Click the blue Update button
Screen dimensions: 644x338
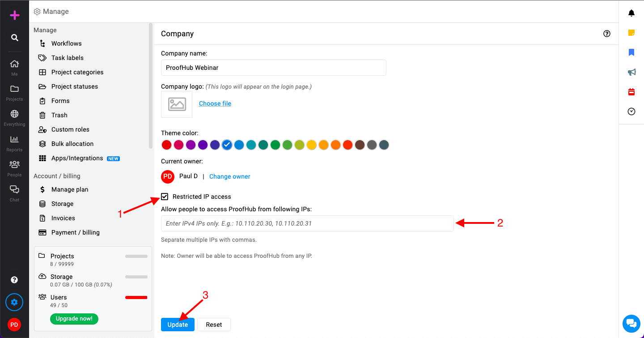(x=178, y=325)
